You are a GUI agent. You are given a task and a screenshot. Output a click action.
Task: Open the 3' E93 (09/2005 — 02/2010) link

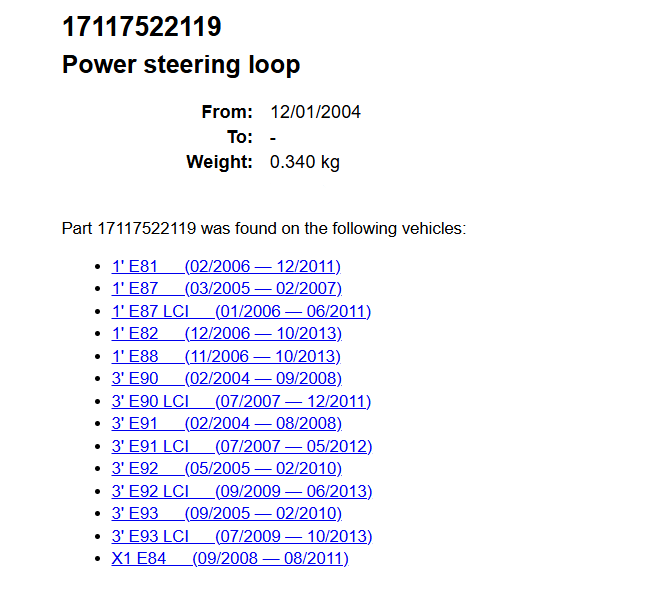(x=226, y=514)
